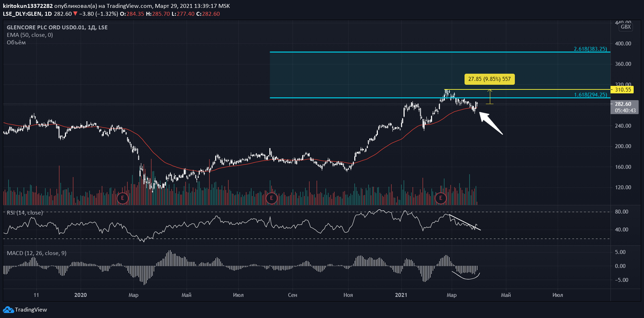
Task: Click the 400.00 price axis label
Action: coord(623,43)
